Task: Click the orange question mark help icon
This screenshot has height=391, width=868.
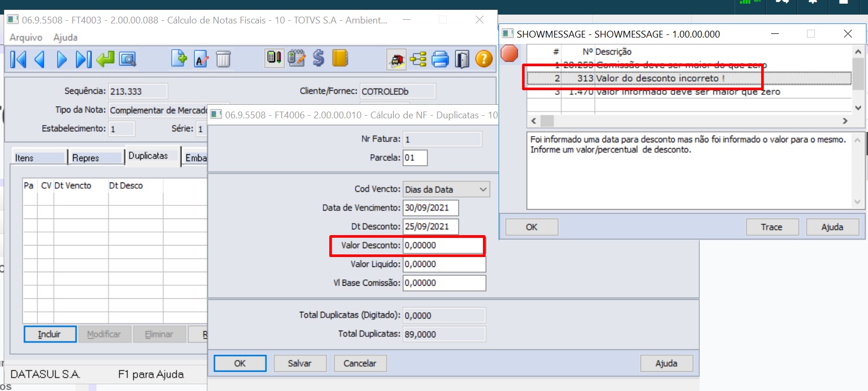Action: (484, 59)
